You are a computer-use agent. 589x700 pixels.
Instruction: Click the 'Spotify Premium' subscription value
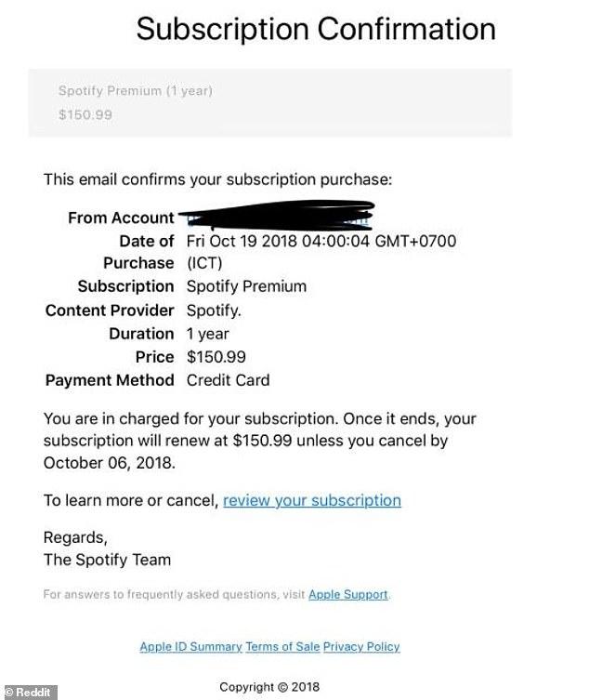246,286
